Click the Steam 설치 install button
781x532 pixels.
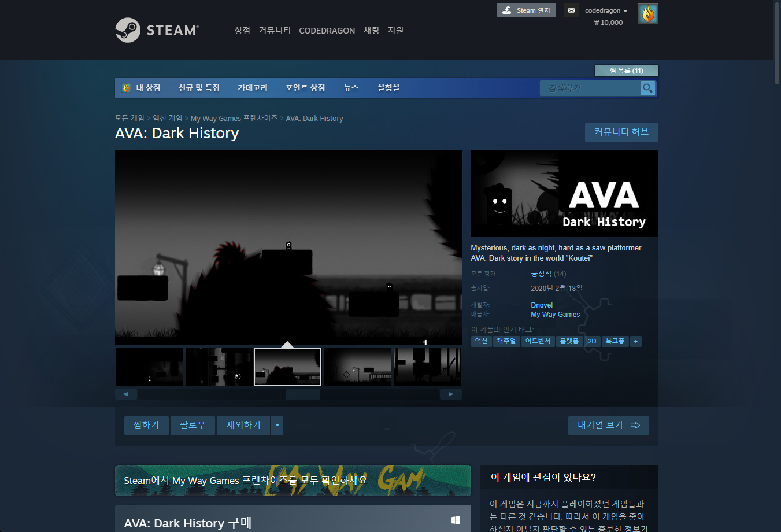(x=526, y=10)
